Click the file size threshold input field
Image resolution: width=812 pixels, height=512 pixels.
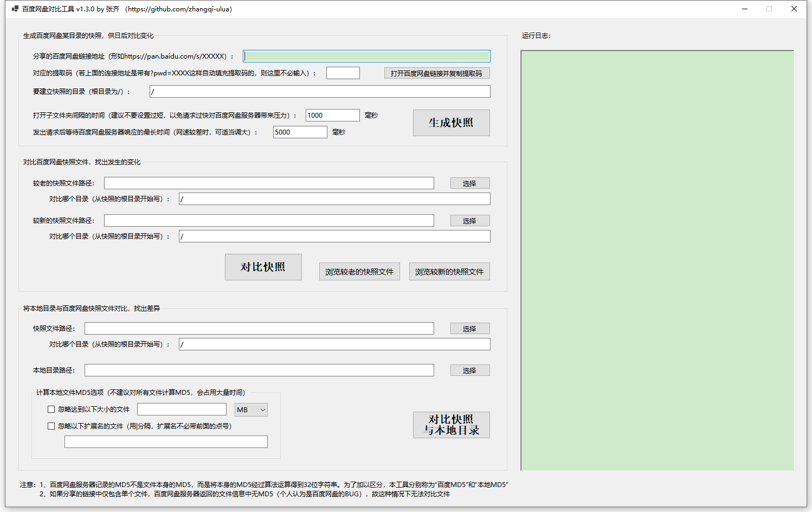pyautogui.click(x=182, y=409)
